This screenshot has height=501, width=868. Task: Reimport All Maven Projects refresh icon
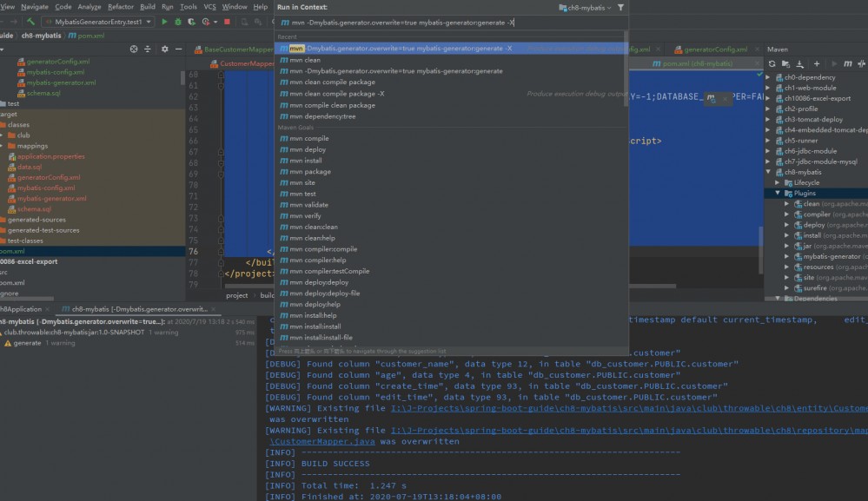click(x=772, y=63)
